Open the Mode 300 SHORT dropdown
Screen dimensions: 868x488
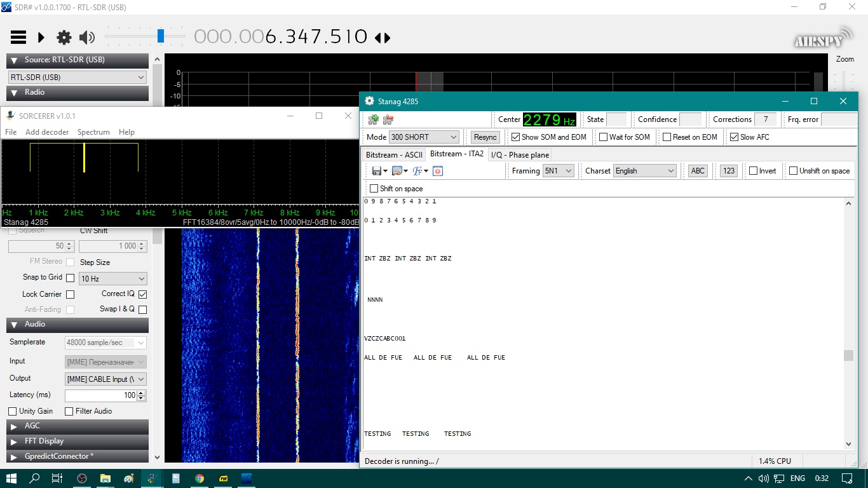[x=424, y=137]
